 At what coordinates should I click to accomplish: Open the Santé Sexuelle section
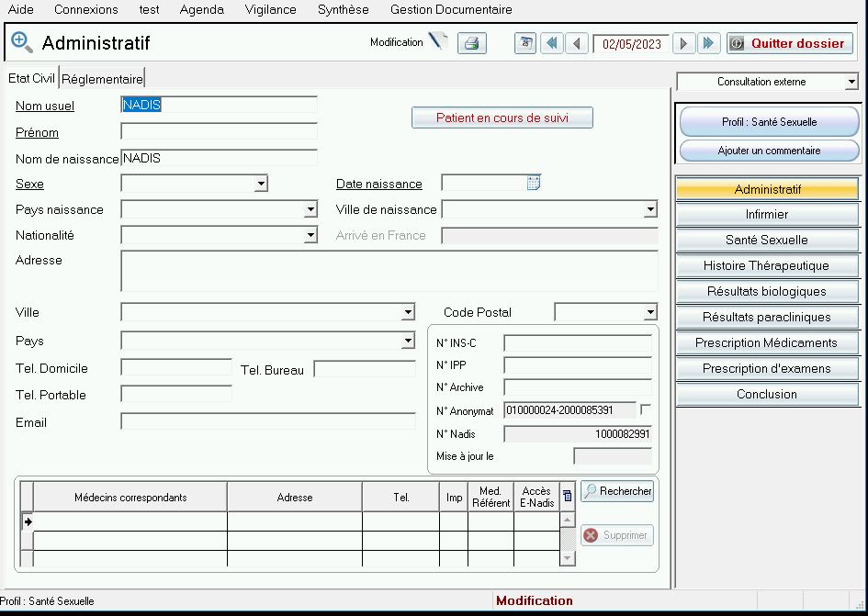(x=767, y=240)
